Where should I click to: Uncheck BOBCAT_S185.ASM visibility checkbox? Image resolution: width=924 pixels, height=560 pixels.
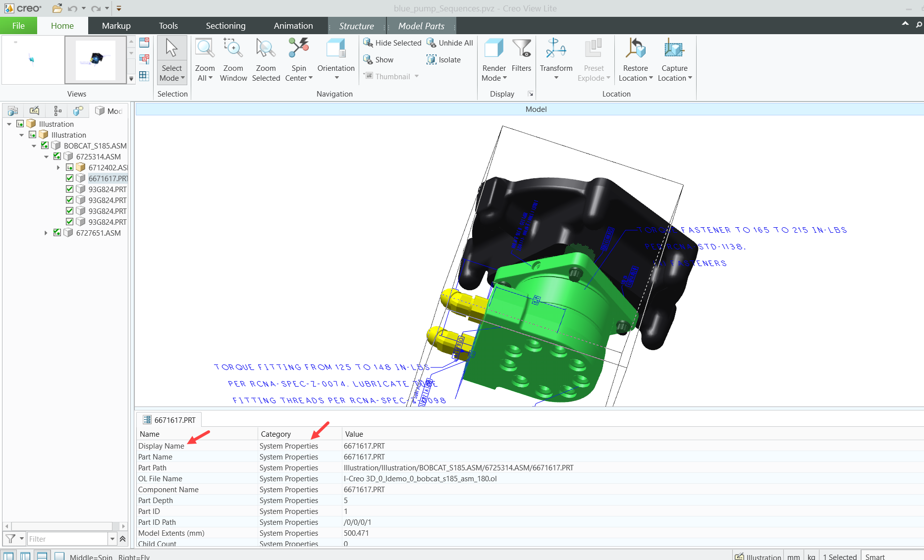click(45, 146)
